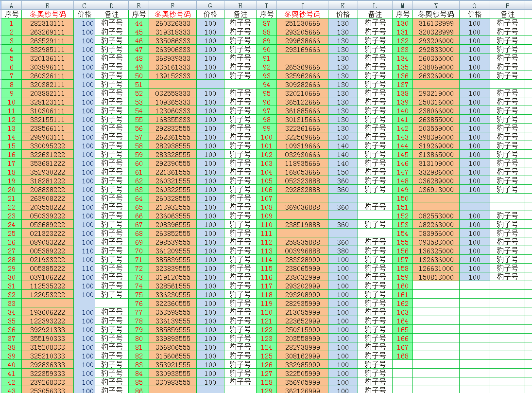Click the 冬奥钞号码 header cell in column B
This screenshot has width=532, height=393.
pos(48,14)
